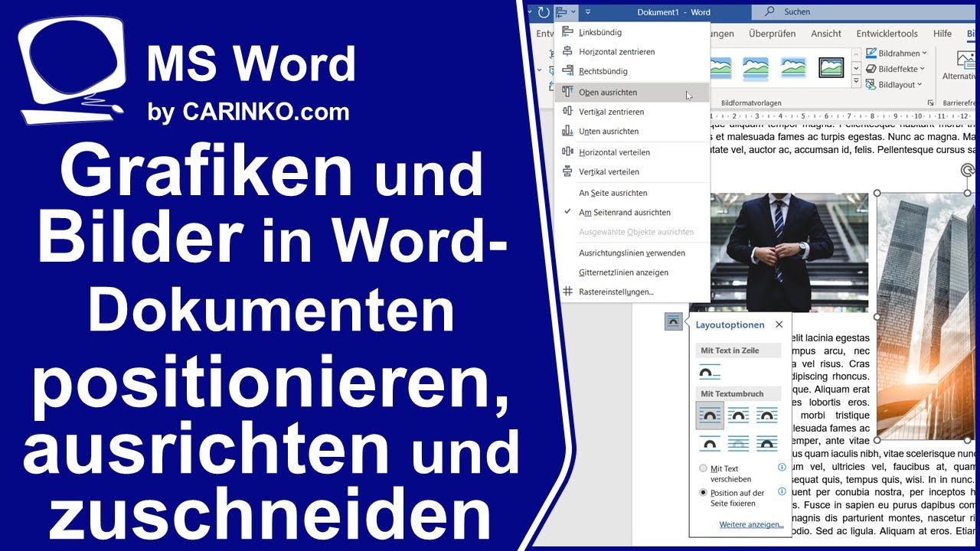
Task: Click the Bildlayout icon
Action: (x=871, y=85)
